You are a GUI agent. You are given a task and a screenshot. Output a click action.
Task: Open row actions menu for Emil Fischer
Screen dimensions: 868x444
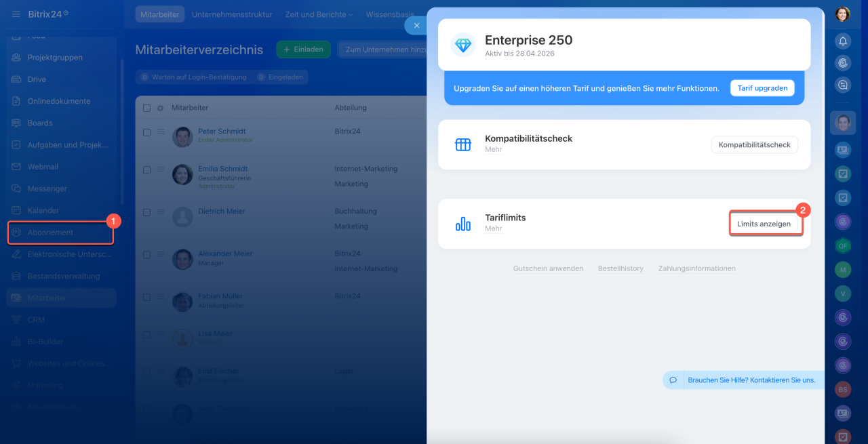pyautogui.click(x=161, y=372)
